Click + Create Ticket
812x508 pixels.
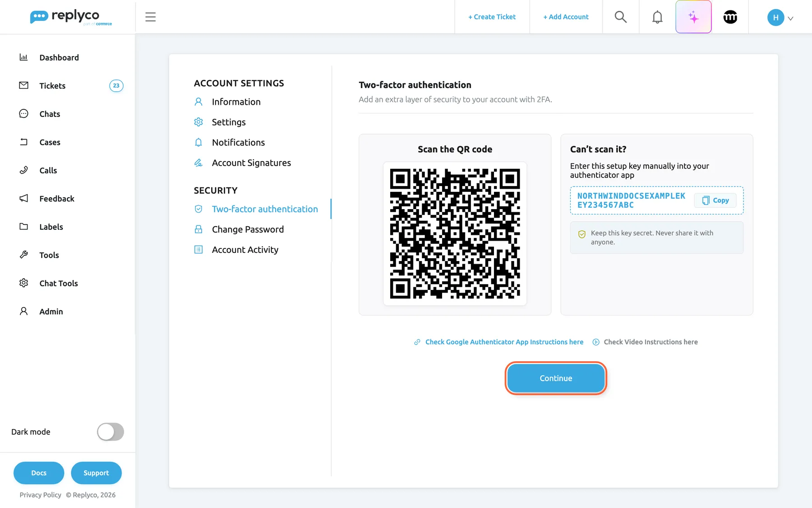coord(492,17)
